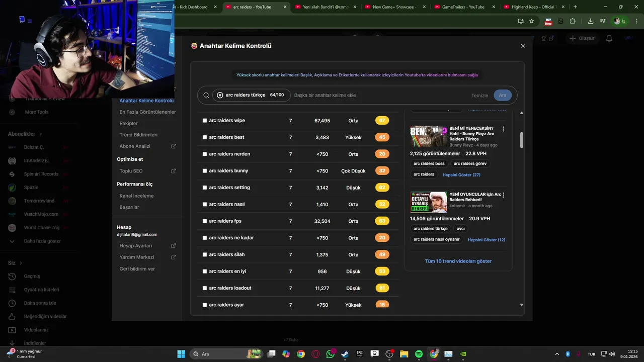The image size is (644, 362).
Task: Switch to 'GameTrailers - YouTube' tab
Action: click(x=464, y=7)
